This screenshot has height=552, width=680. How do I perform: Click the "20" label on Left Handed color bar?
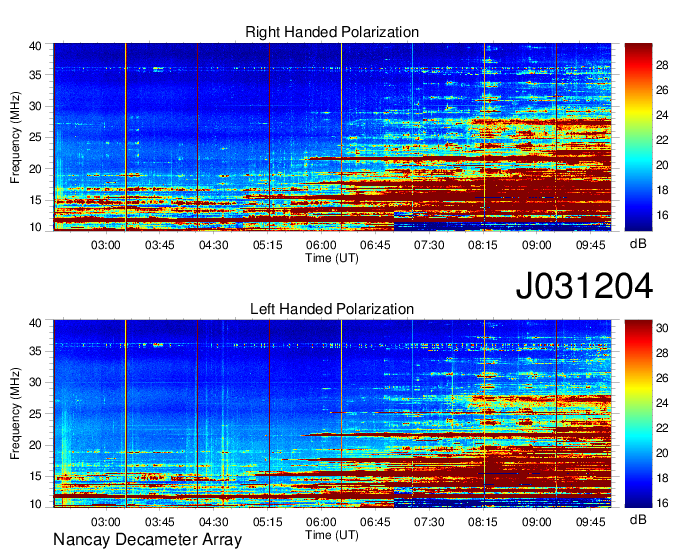tap(662, 454)
